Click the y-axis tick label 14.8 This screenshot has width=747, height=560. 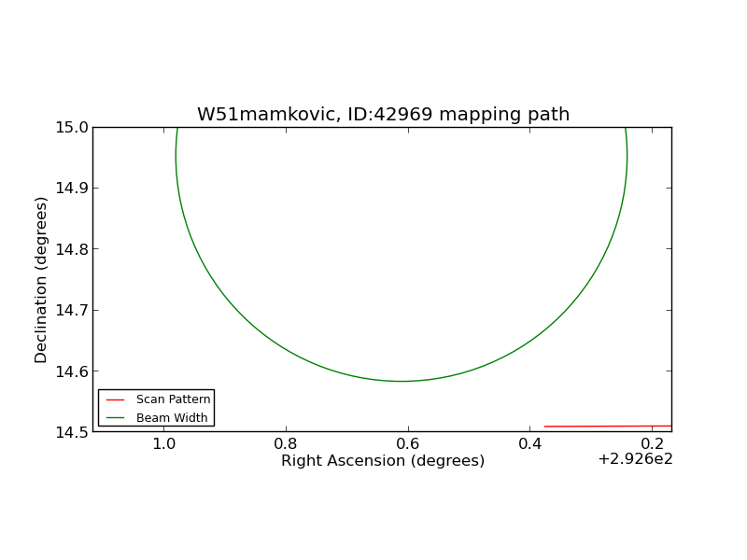point(72,249)
